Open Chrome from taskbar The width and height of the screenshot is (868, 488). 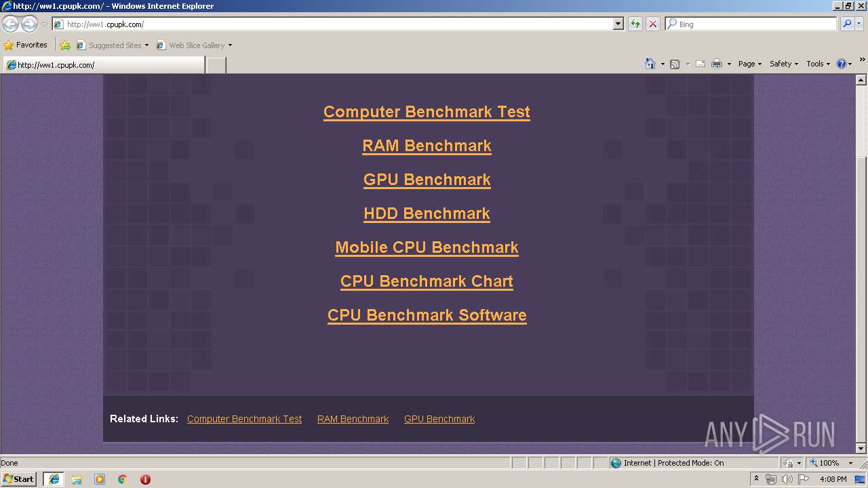click(123, 479)
